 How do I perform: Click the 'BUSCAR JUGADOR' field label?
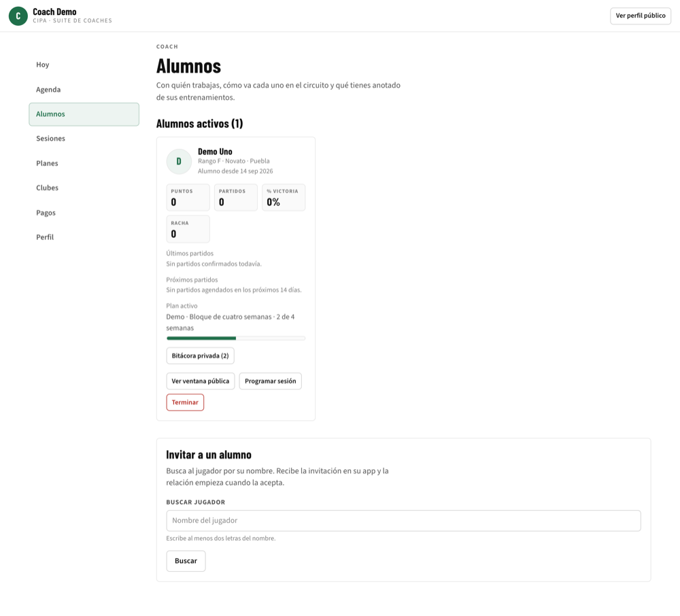[196, 502]
